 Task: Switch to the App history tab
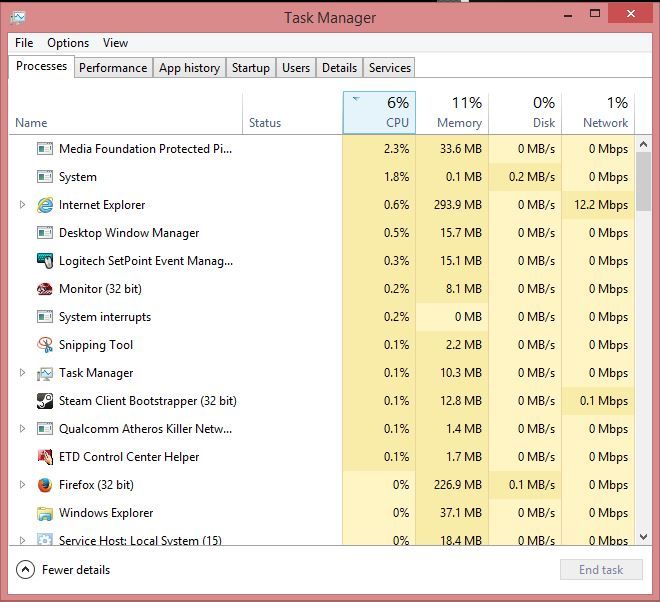tap(189, 68)
